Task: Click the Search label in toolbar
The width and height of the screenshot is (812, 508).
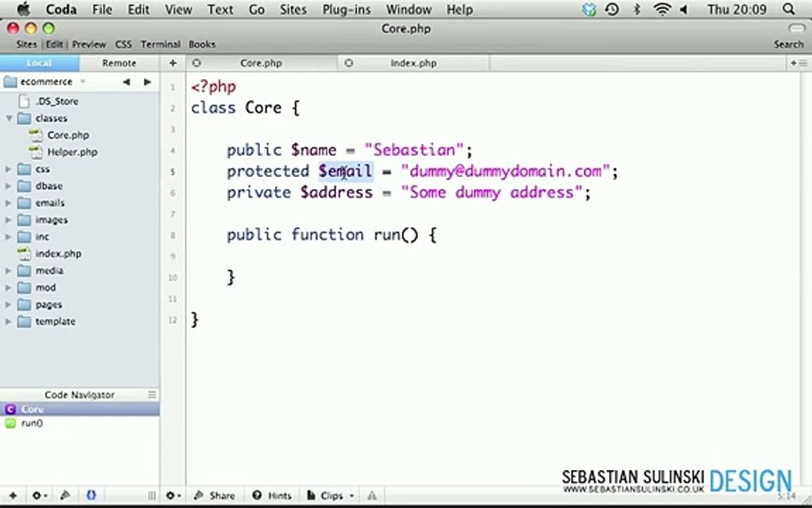Action: point(789,44)
